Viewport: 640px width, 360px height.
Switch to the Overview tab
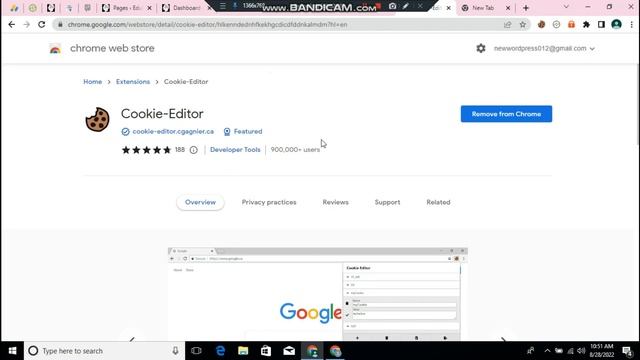[200, 202]
